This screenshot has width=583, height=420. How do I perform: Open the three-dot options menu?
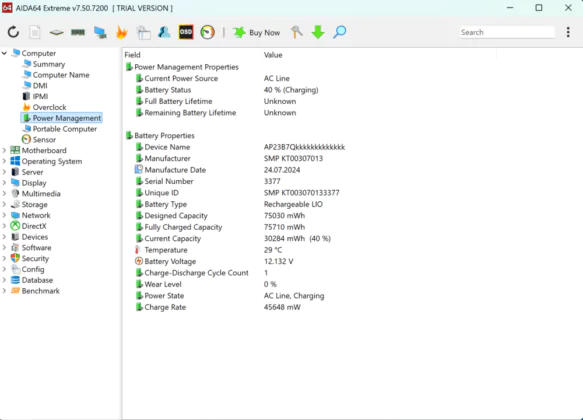coord(568,32)
